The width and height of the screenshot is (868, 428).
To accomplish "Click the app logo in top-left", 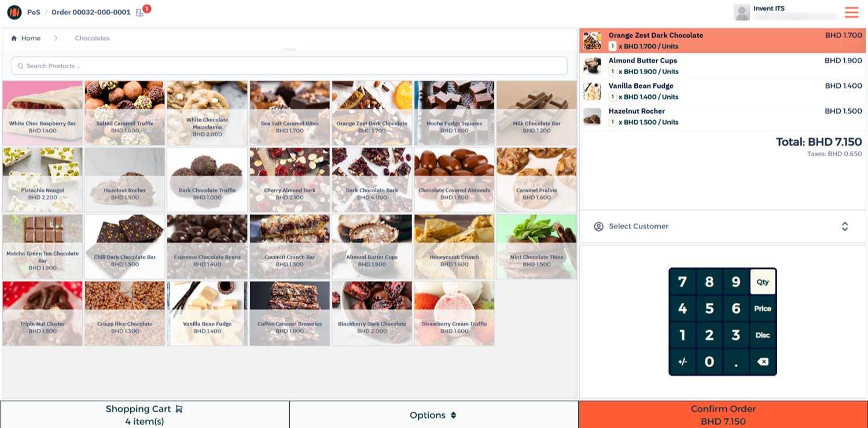I will 14,12.
